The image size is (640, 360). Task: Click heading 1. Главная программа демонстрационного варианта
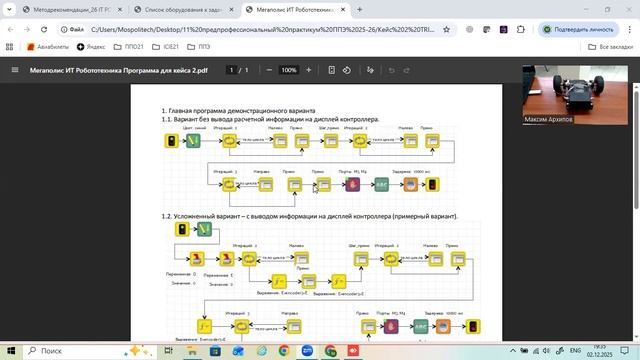click(x=238, y=111)
